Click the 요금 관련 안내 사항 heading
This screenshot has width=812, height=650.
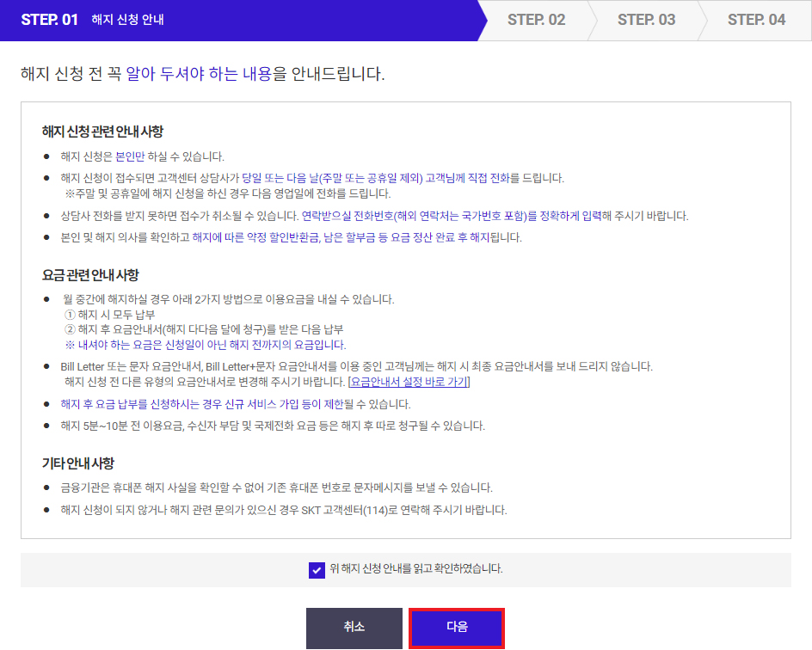pyautogui.click(x=90, y=275)
